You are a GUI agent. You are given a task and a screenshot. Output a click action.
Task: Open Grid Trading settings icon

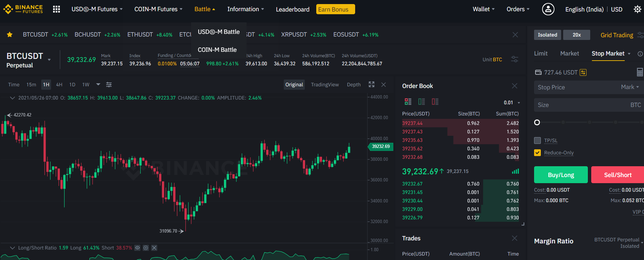coord(640,35)
